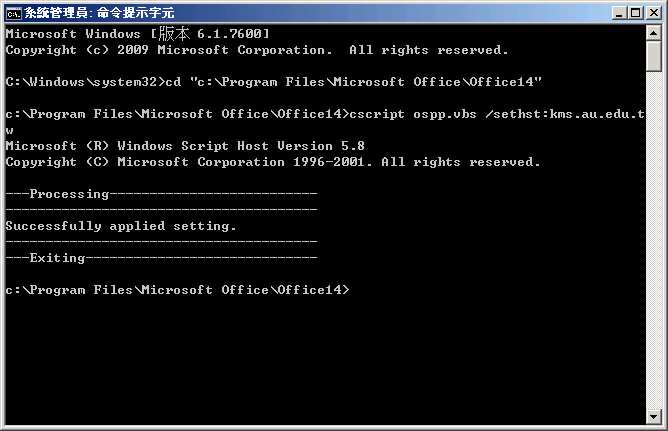Click the 系統管理員: 命令提示字元 title bar text
Viewport: 668px width, 431px height.
[99, 13]
